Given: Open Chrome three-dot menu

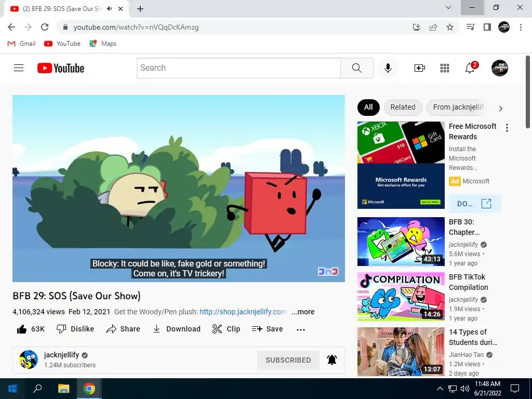Looking at the screenshot, I should (x=521, y=27).
